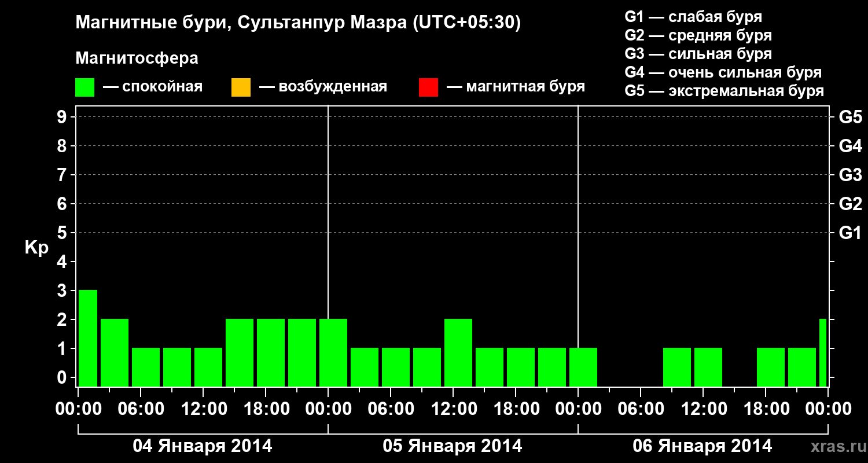Click the right-axis label G2
Screen dimensions: 868x463
(851, 204)
